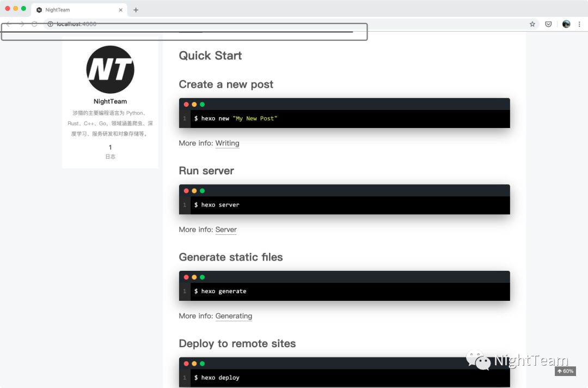Click the green dot on hexo new snippet
This screenshot has width=588, height=388.
201,104
